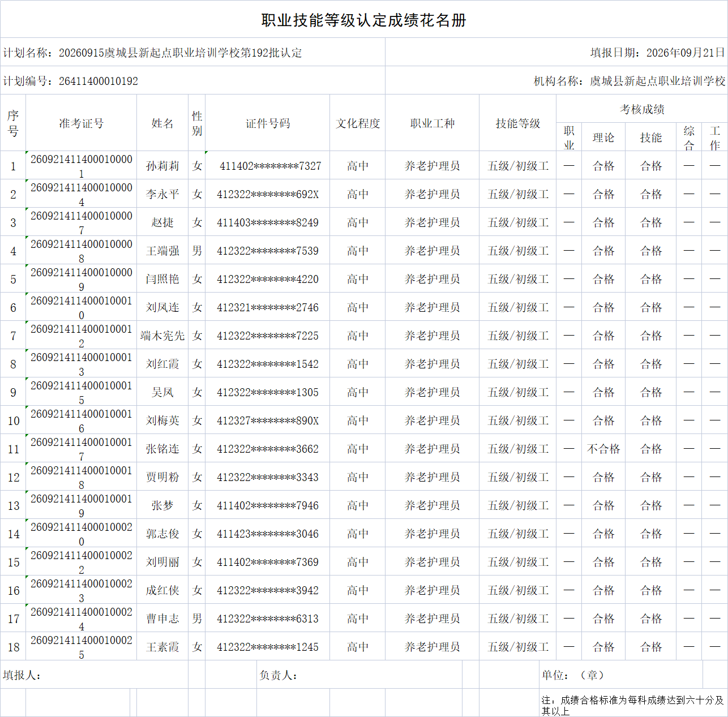Screen dimensions: 728x717
Task: Select the name cell 刘凤连
Action: click(x=162, y=307)
